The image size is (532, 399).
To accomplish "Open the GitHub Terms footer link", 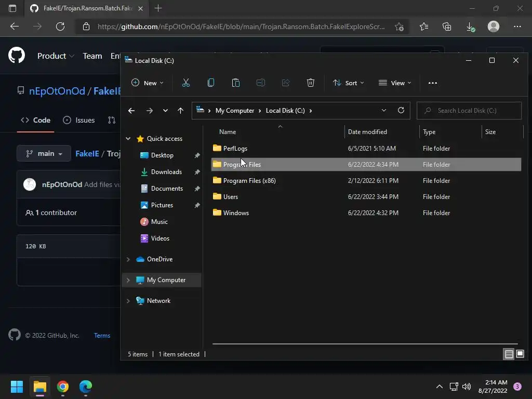I will (x=102, y=335).
